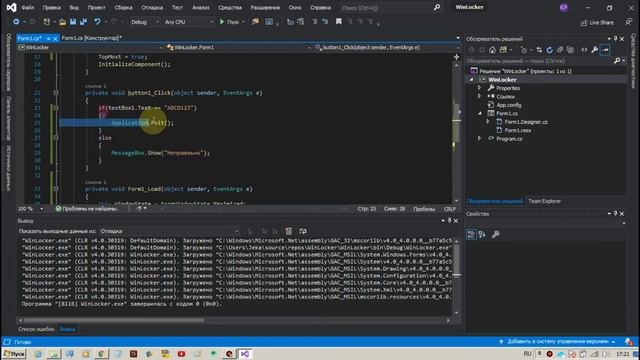This screenshot has height=360, width=640.
Task: Click the Show All Files icon
Action: (x=570, y=50)
